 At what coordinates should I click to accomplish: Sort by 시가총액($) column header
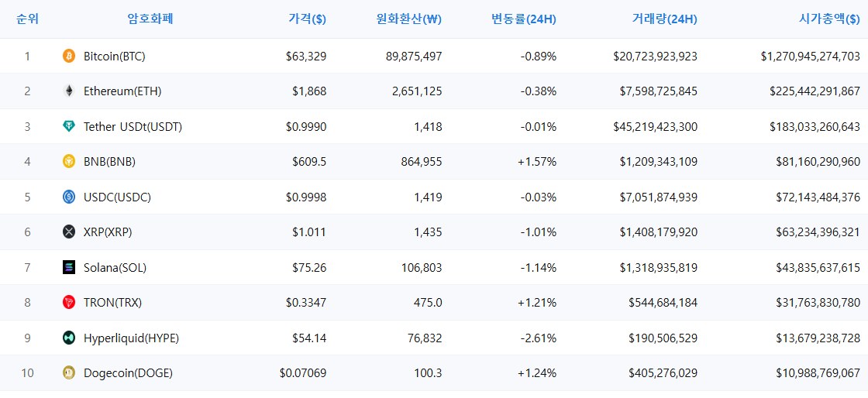pyautogui.click(x=829, y=19)
